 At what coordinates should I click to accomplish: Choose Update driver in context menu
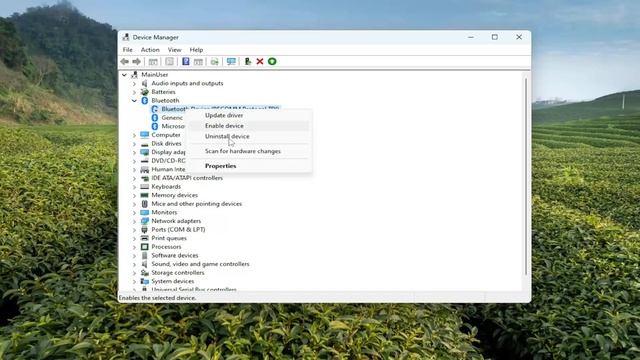249,116
